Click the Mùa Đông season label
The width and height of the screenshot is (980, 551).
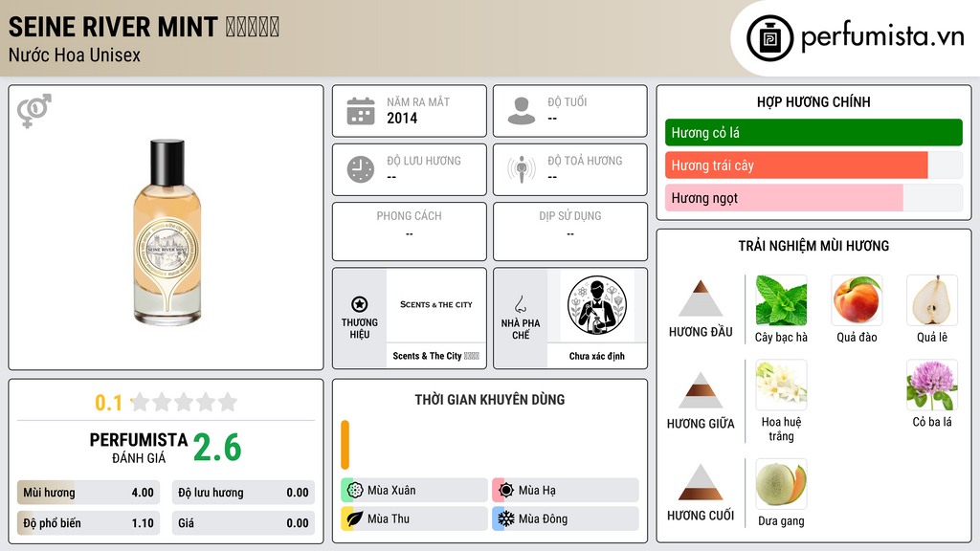pos(544,518)
